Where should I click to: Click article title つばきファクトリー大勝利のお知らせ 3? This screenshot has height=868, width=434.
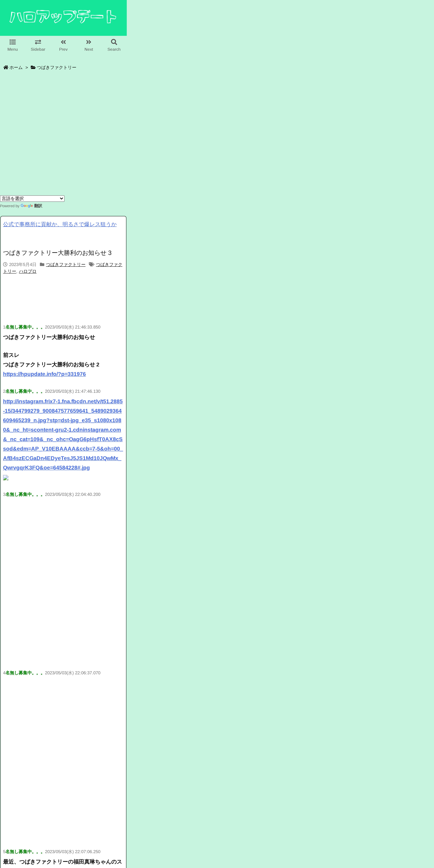coord(57,253)
